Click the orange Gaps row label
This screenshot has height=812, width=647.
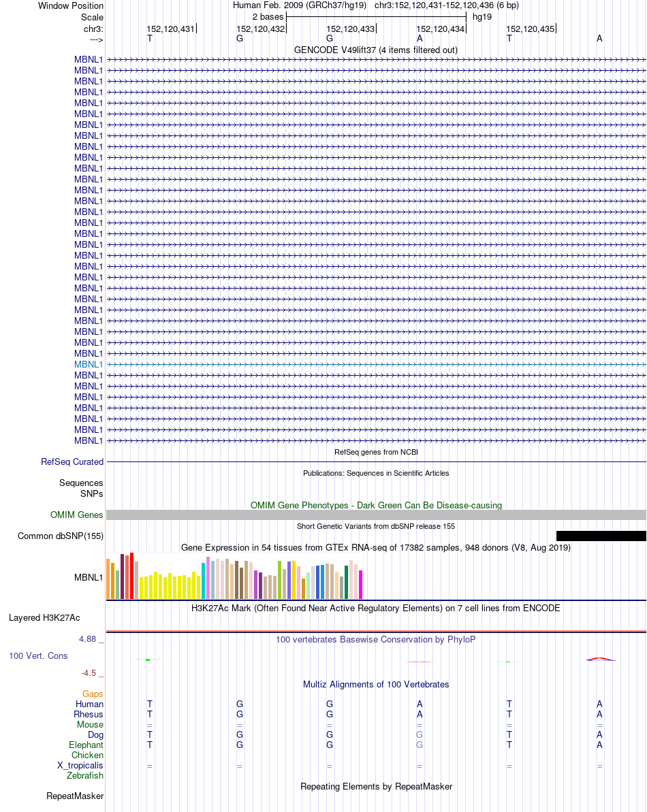pos(93,694)
